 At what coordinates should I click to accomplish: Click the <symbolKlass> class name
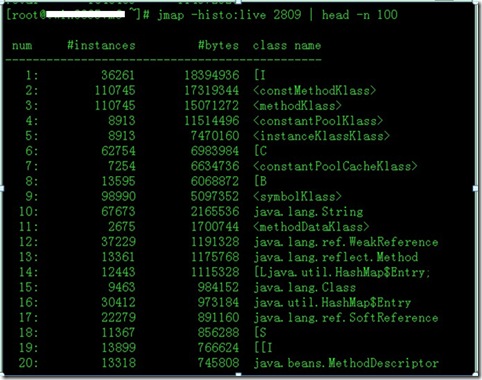[297, 197]
